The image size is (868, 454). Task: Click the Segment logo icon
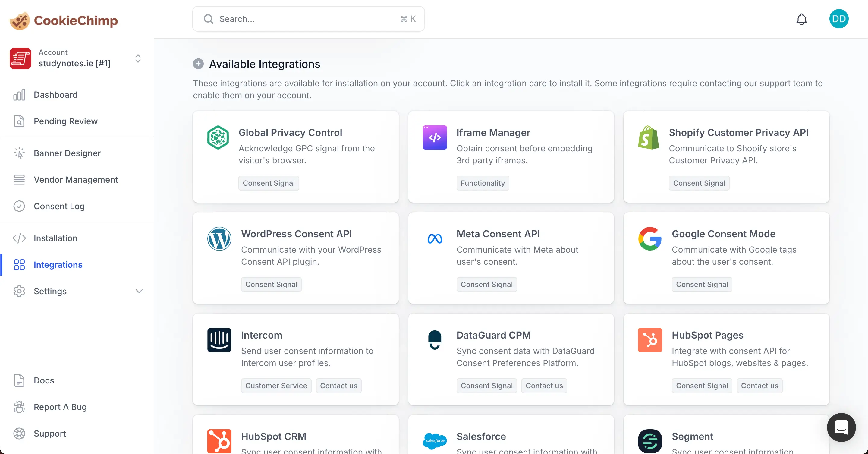[x=650, y=441]
